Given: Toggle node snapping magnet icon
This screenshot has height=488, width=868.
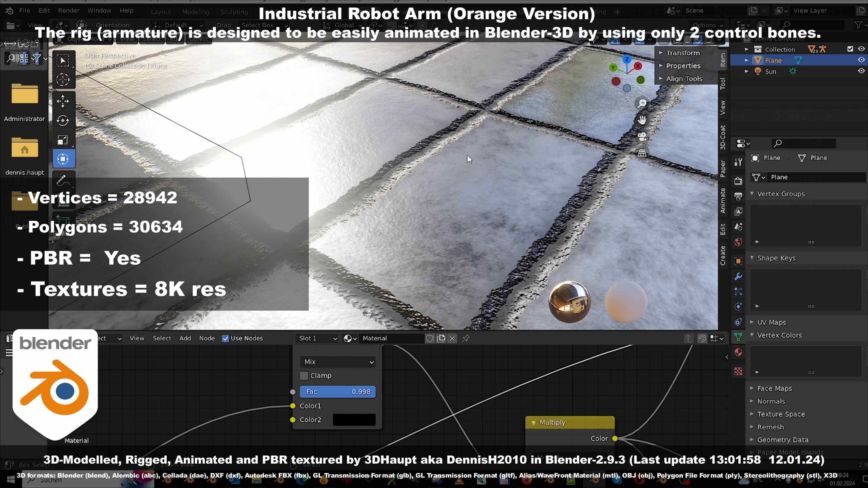Looking at the screenshot, I should click(x=702, y=338).
